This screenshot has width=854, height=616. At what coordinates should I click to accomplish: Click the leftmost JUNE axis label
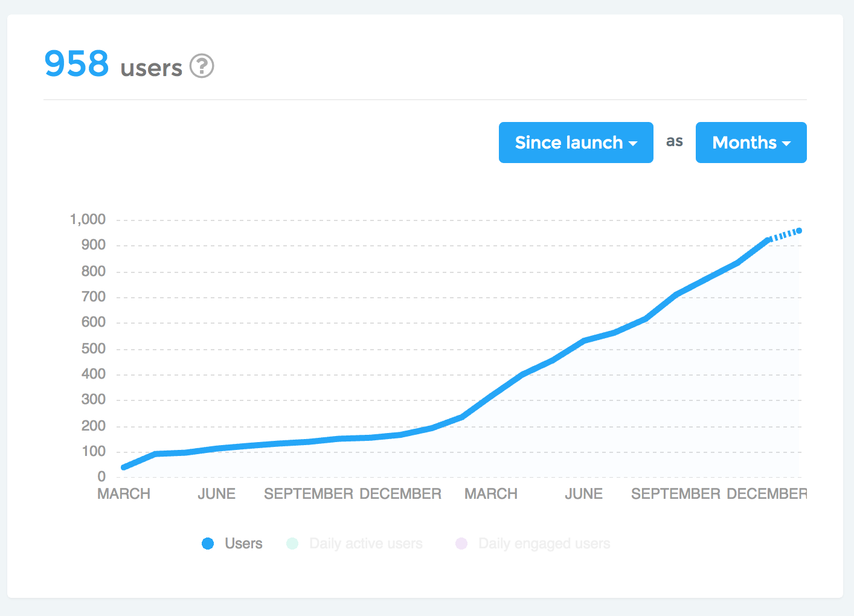coord(216,494)
